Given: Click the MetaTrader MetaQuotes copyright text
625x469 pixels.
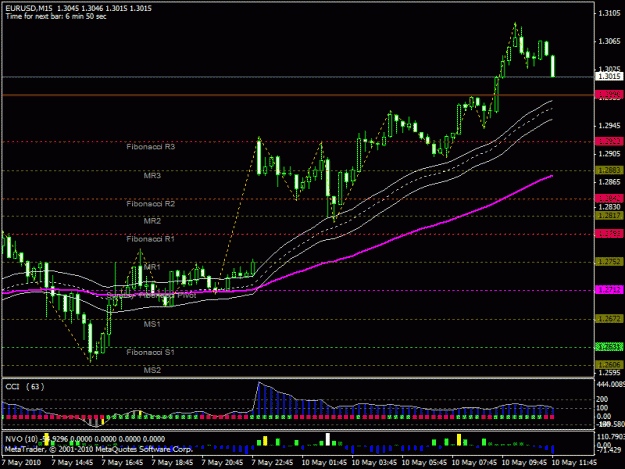Looking at the screenshot, I should tap(98, 449).
